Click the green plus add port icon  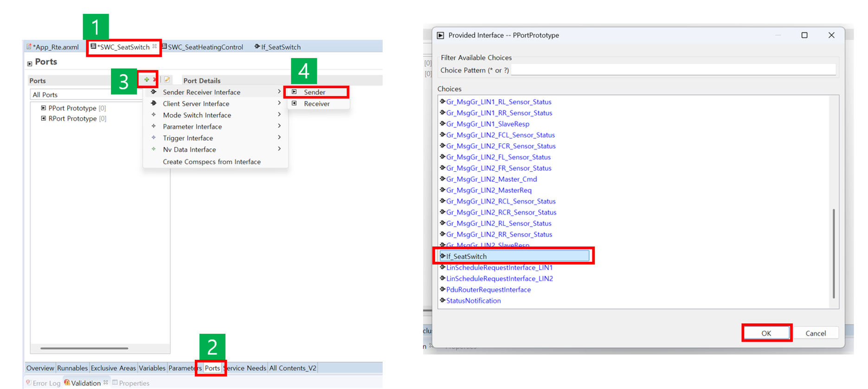coord(147,80)
